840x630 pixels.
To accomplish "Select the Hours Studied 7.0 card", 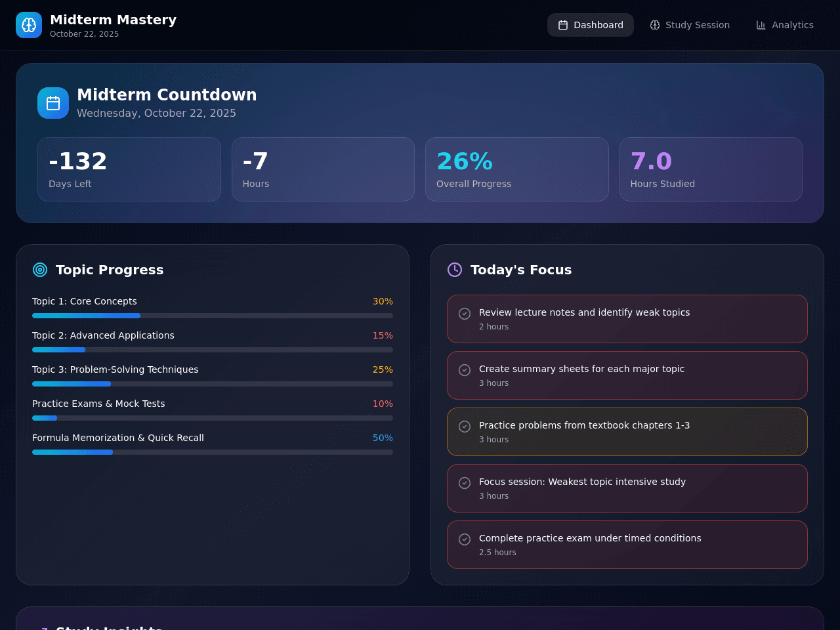I will click(711, 169).
